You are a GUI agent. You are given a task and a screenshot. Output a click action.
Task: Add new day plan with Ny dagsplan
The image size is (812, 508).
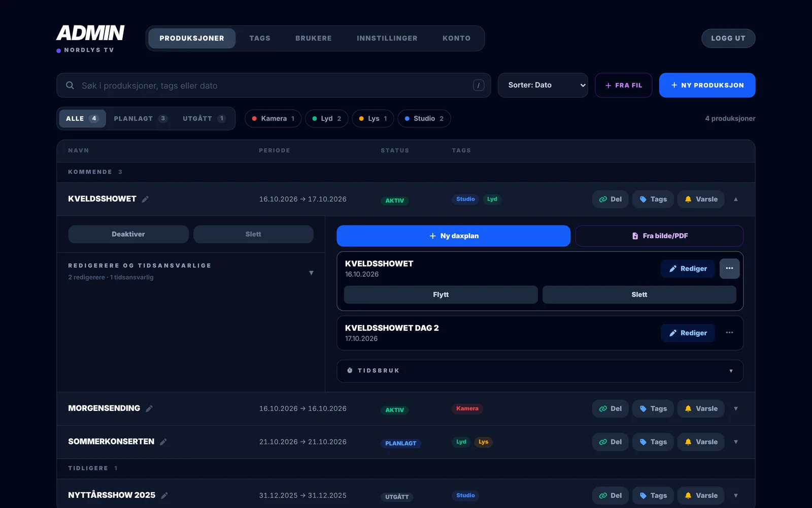[454, 236]
